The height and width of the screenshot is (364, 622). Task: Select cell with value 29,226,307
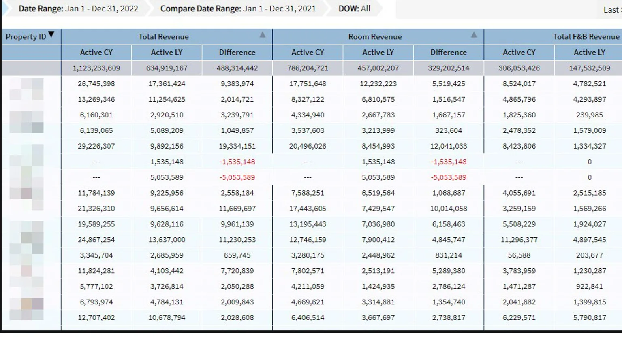[x=96, y=146]
